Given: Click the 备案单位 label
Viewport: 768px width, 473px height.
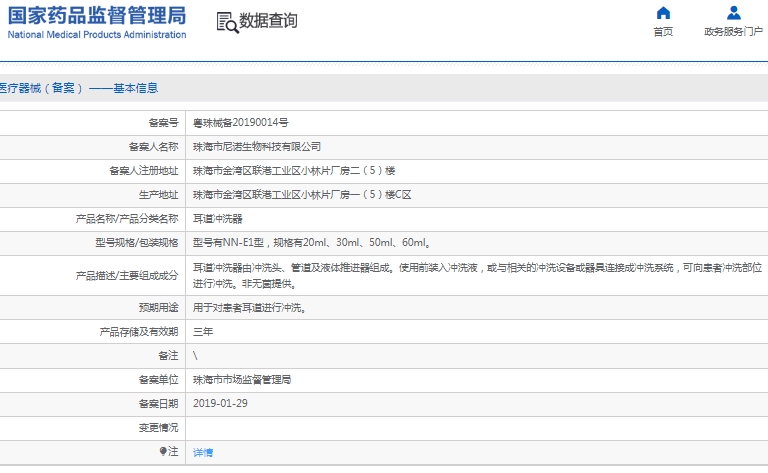Looking at the screenshot, I should click(x=158, y=379).
